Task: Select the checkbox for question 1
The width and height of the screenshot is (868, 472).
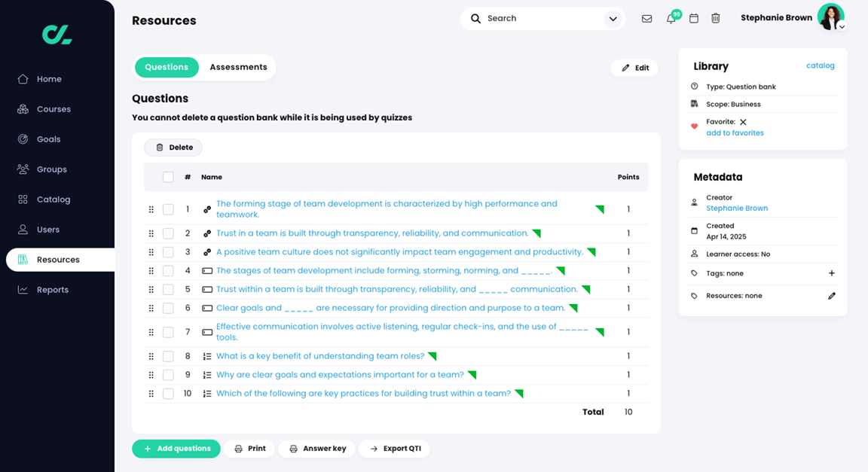Action: (168, 209)
